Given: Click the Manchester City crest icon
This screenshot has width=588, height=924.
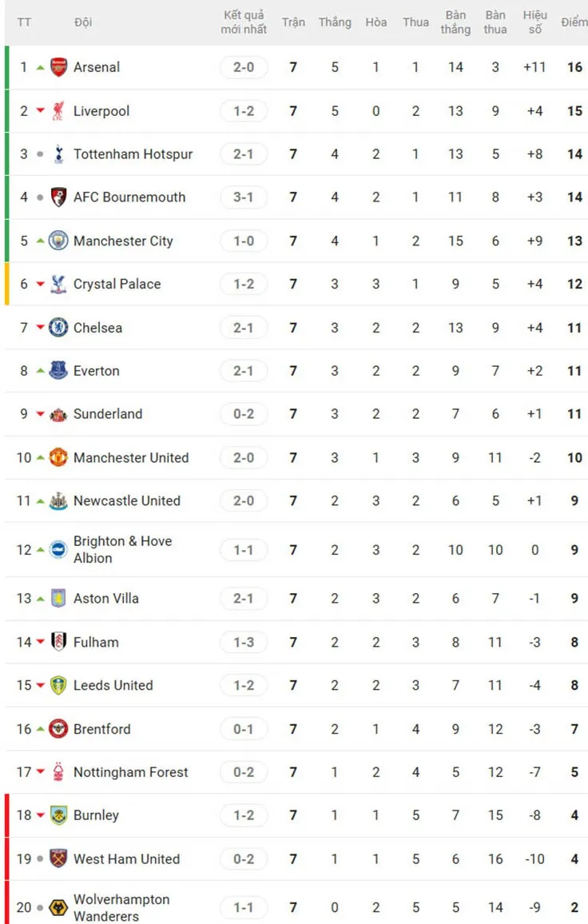Looking at the screenshot, I should coord(58,241).
